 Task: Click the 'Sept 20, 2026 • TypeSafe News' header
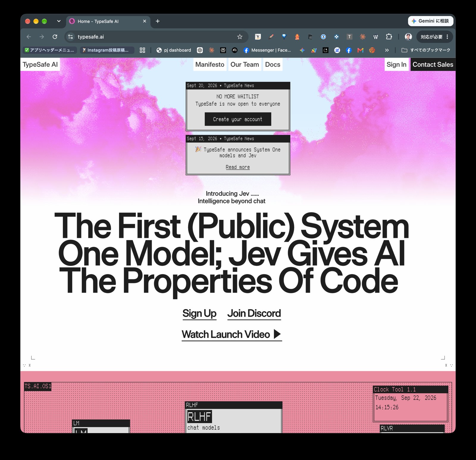(238, 85)
